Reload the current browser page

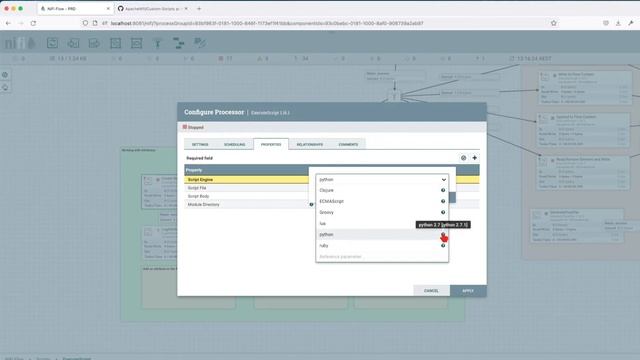(33, 23)
